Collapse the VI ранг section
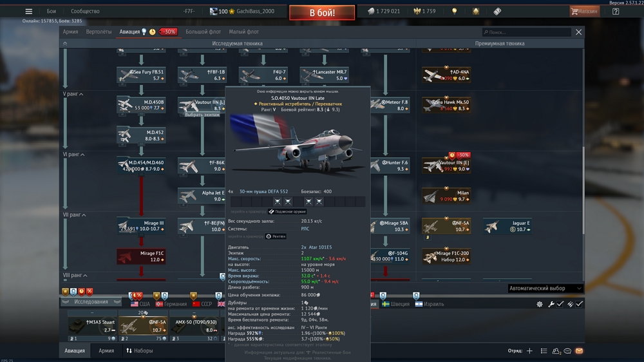 (x=73, y=155)
